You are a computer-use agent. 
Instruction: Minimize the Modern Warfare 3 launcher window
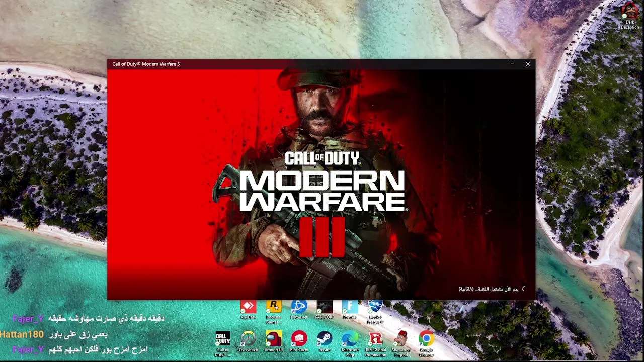tap(512, 64)
